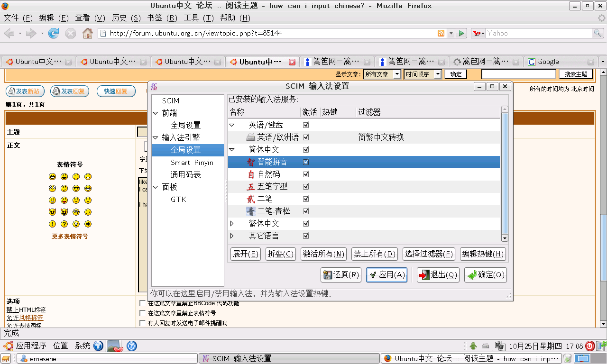This screenshot has height=364, width=607.
Task: Click the Firefox page vertical scrollbar
Action: [602, 198]
